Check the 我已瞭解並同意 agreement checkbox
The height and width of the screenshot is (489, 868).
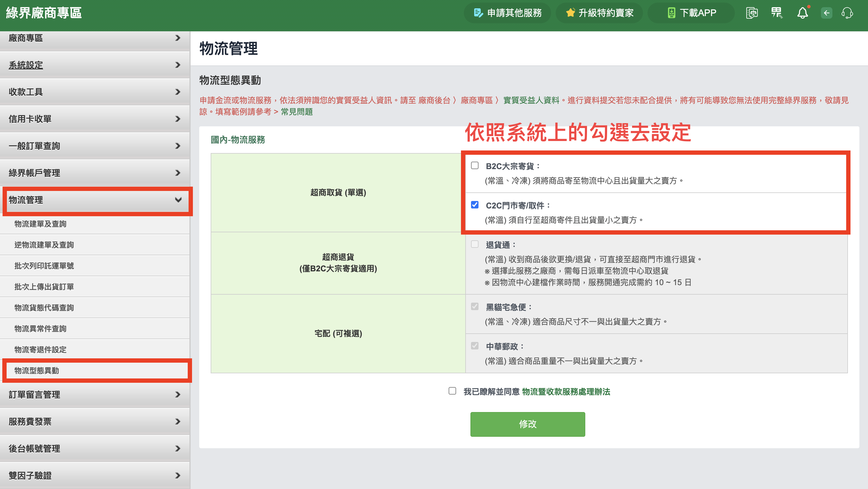click(453, 392)
